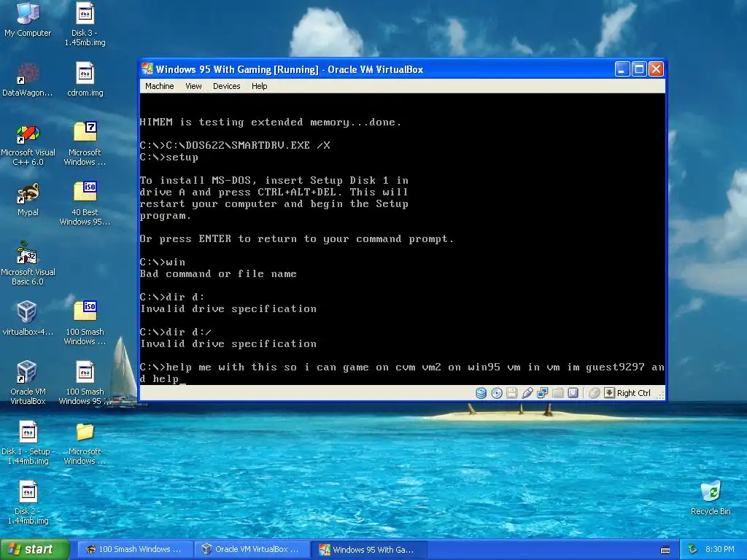This screenshot has height=560, width=747.
Task: Click the keyboard capture arrow icon
Action: coord(609,393)
